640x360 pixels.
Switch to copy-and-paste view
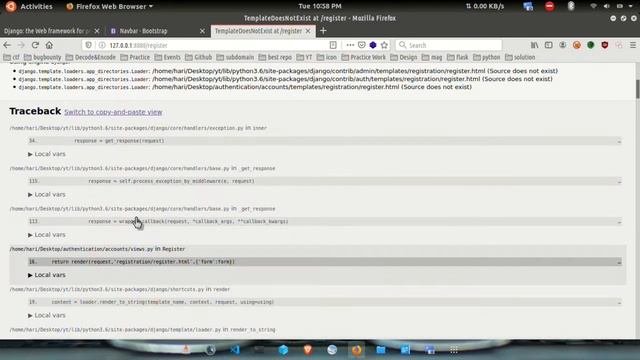[x=113, y=112]
